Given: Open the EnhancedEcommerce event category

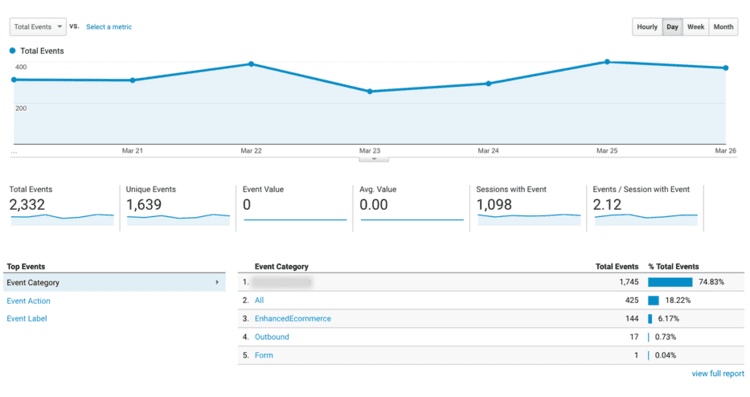Looking at the screenshot, I should coord(293,319).
